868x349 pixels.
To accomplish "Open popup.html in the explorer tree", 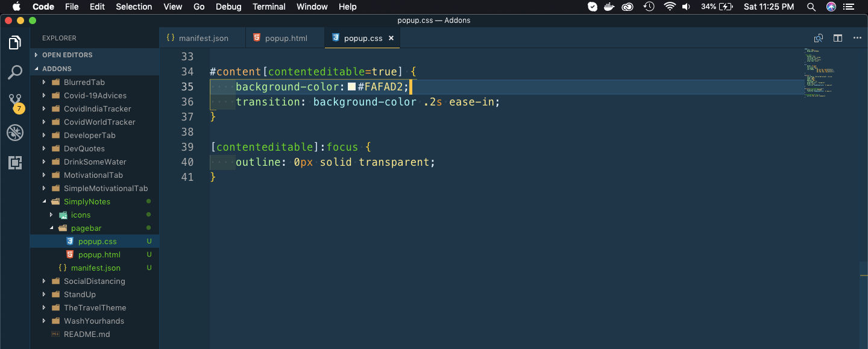I will (x=95, y=254).
